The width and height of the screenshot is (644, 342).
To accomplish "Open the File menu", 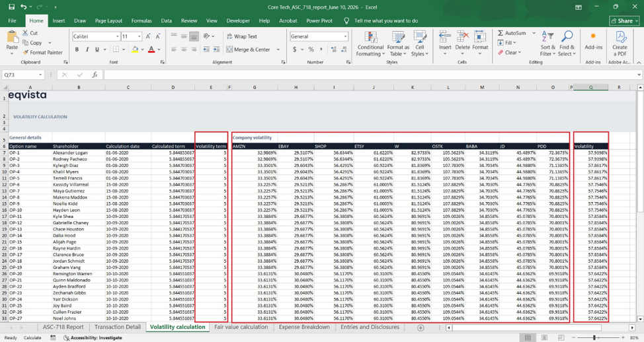I will coord(13,20).
